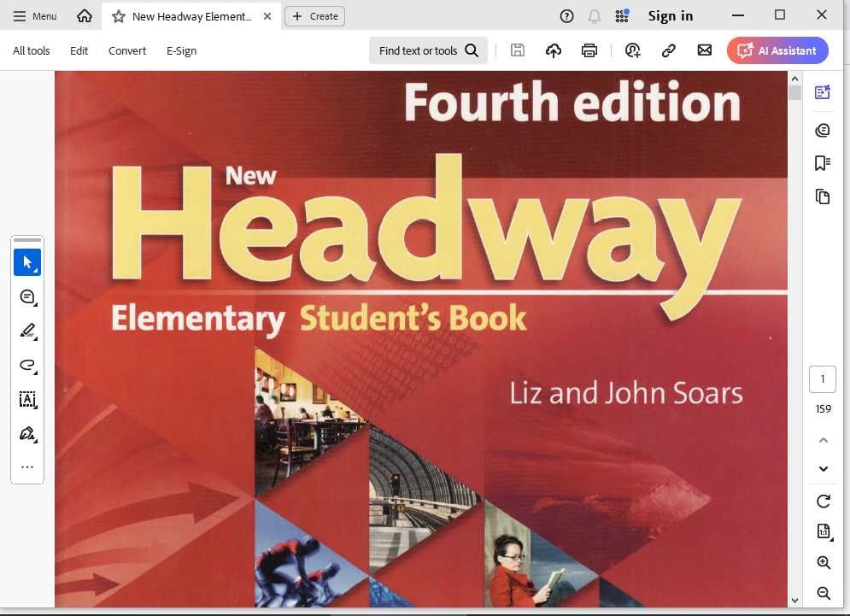Expand more tools ellipsis in quick toolbar
This screenshot has height=616, width=850.
tap(27, 466)
